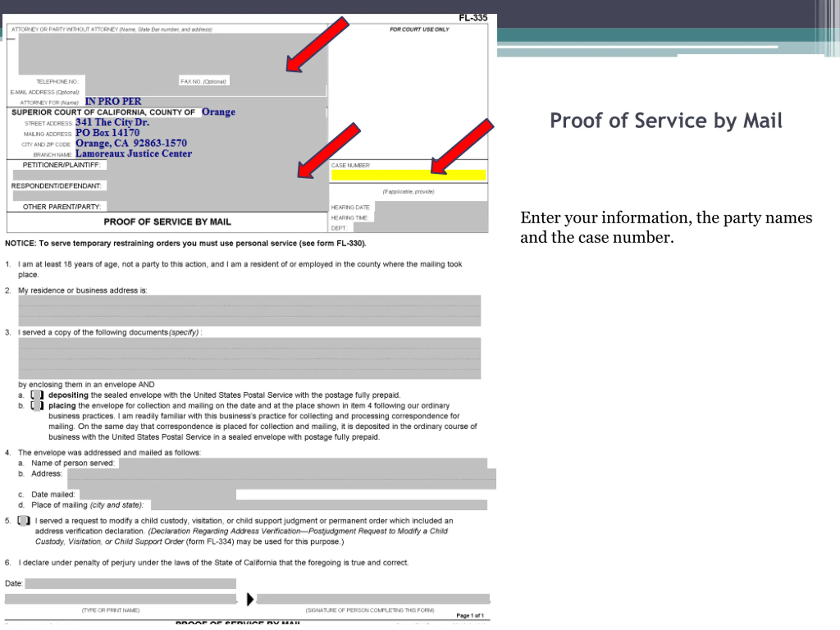
Task: Click 'Orange, CA 92863-1570' text
Action: pos(131,143)
